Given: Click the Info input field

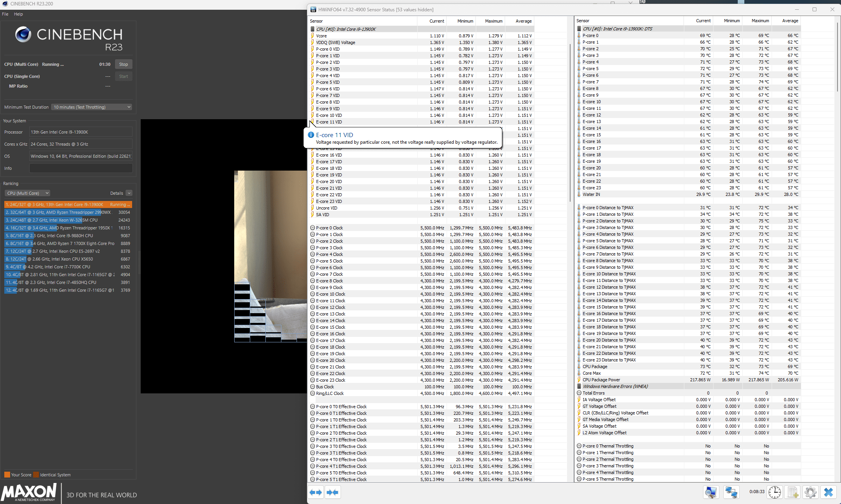Looking at the screenshot, I should tap(81, 168).
